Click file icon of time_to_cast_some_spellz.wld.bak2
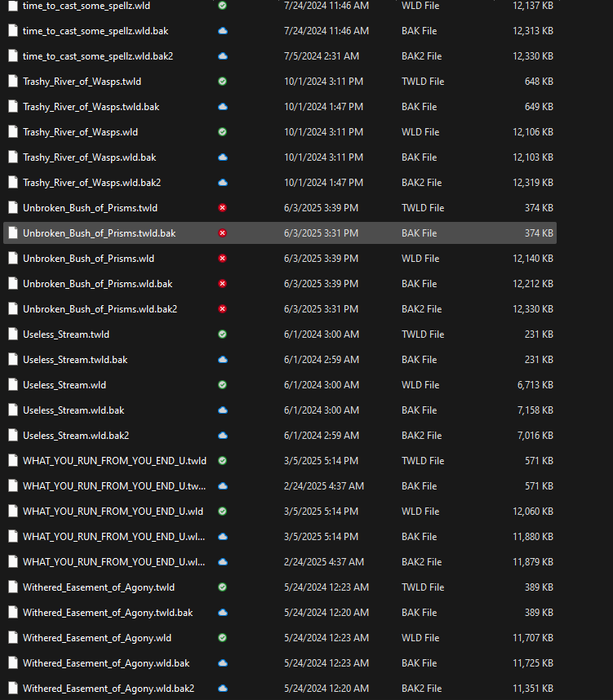This screenshot has height=700, width=613. tap(12, 56)
